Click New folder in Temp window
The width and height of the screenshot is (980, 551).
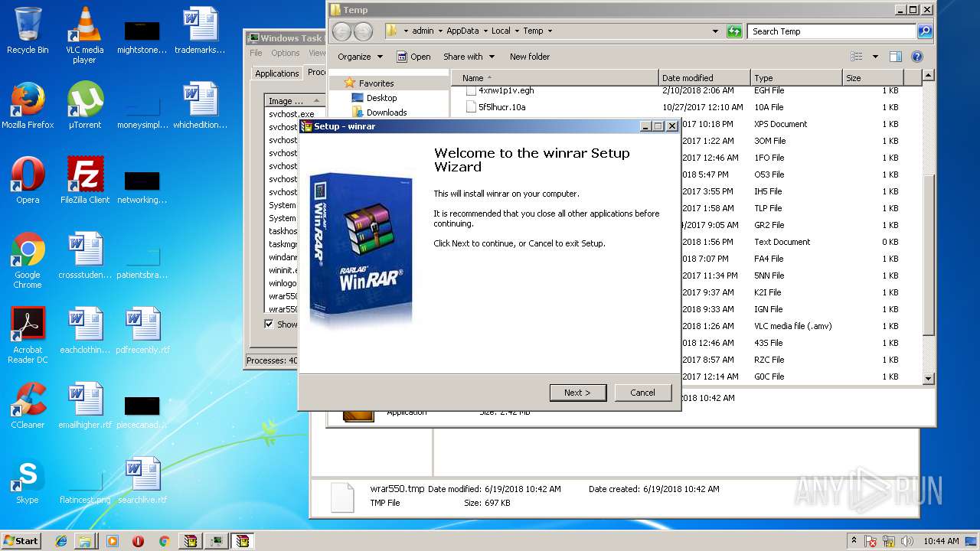click(530, 57)
